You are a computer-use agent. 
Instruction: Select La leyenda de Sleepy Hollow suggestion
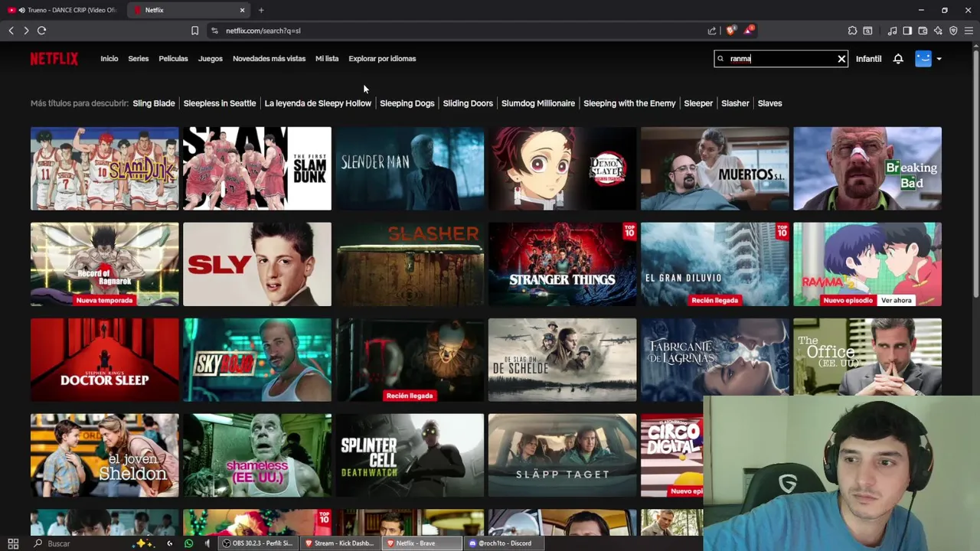318,103
